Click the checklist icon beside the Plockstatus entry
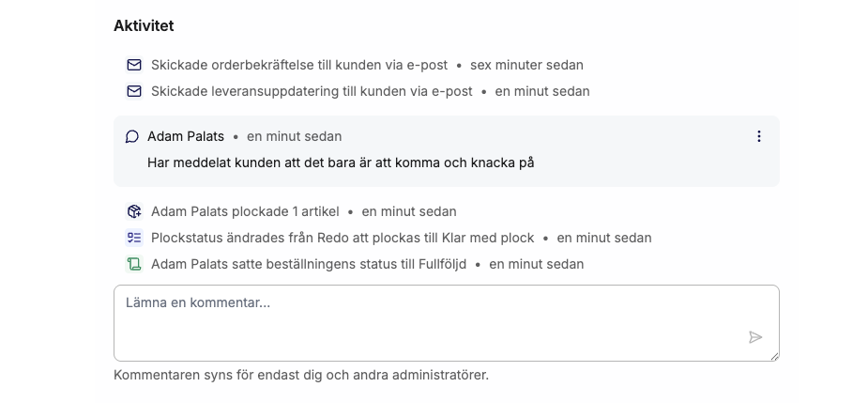Screen dimensions: 868x418 [134, 238]
